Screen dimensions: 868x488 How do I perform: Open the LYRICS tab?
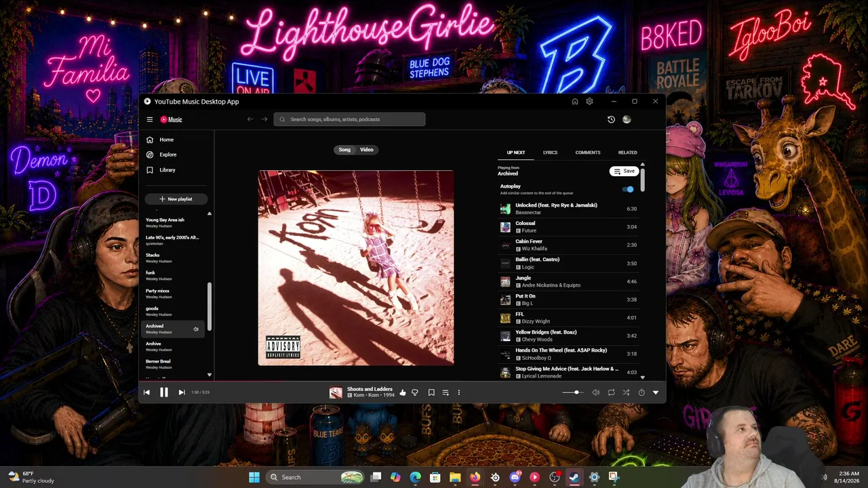[550, 152]
